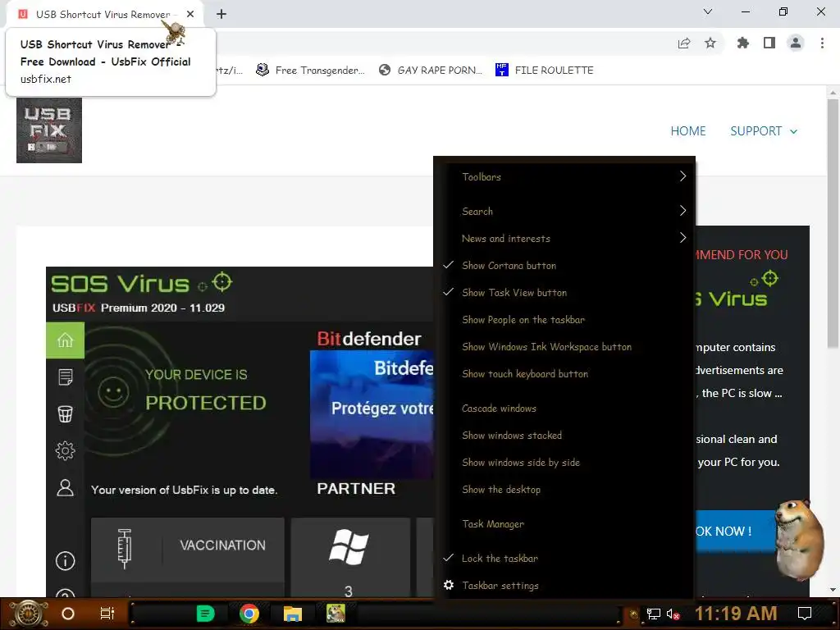The height and width of the screenshot is (630, 840).
Task: Close the USB Shortcut Virus Remover tab
Action: pos(190,14)
